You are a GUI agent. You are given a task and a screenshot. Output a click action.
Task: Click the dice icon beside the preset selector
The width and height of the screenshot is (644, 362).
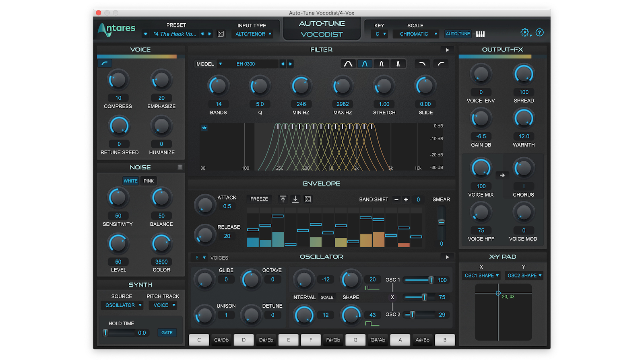click(x=221, y=34)
